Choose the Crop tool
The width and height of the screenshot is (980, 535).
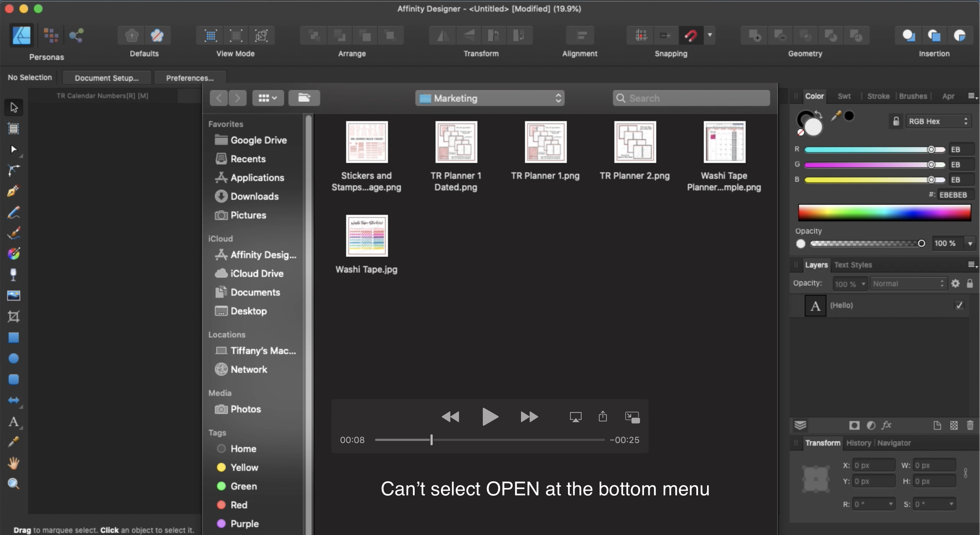[x=13, y=316]
